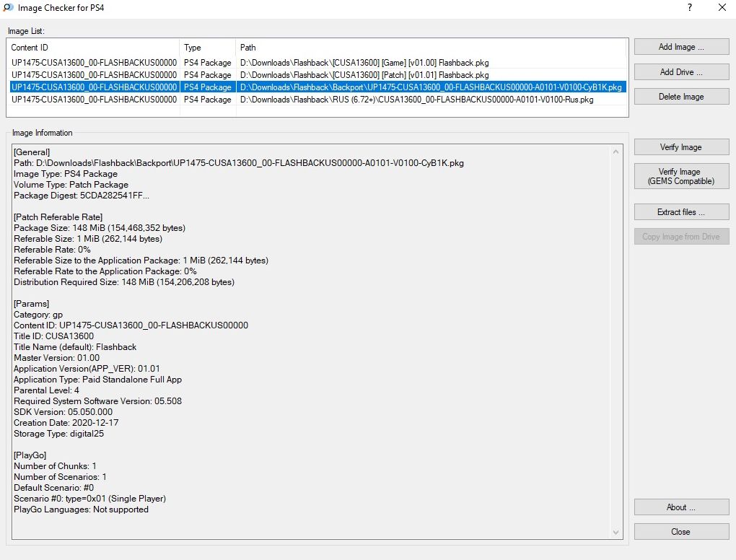Screen dimensions: 736x560
Task: Click the Add Image button
Action: click(682, 47)
